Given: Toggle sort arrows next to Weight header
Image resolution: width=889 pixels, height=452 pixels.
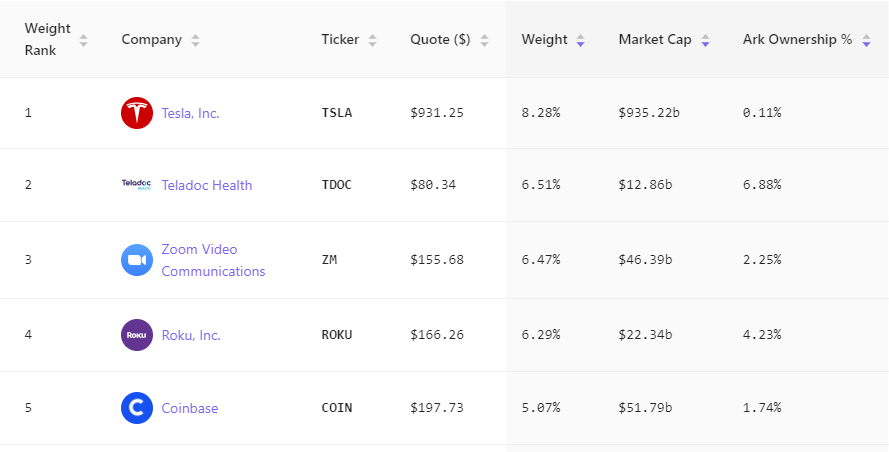Looking at the screenshot, I should [580, 40].
